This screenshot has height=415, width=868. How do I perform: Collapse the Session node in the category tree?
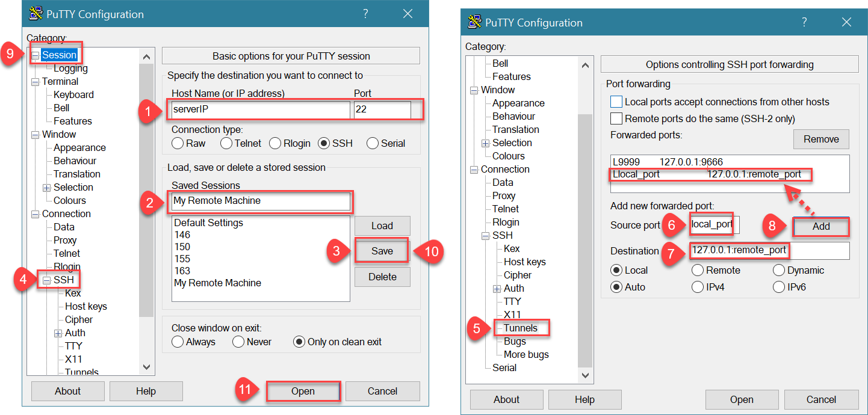[x=36, y=55]
